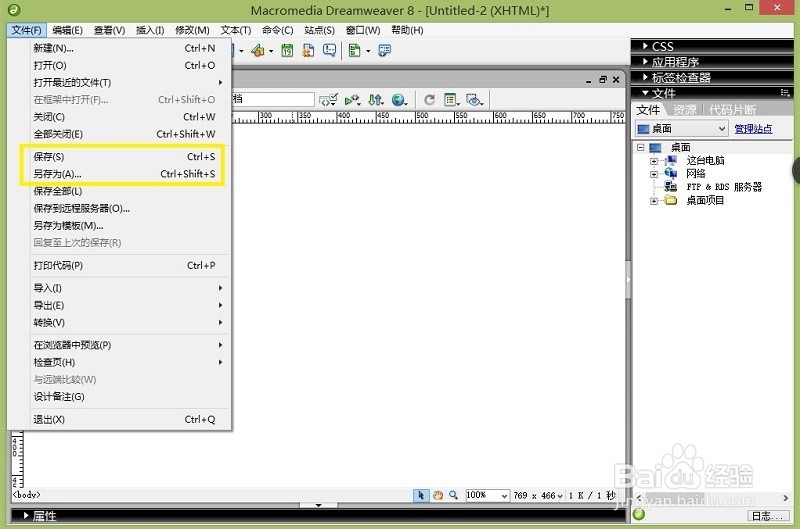Screen dimensions: 800x529
Task: Choose 新建(N)... in the File menu
Action: pyautogui.click(x=124, y=48)
